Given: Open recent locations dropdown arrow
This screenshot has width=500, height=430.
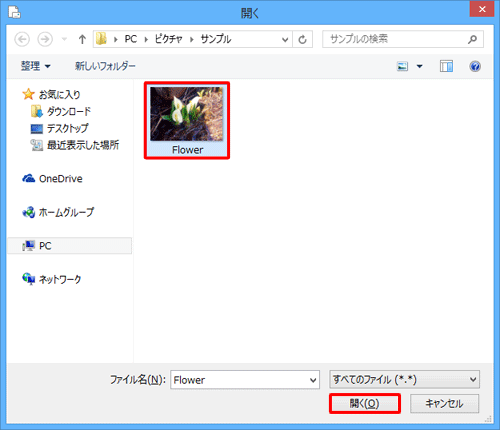Looking at the screenshot, I should [x=65, y=39].
